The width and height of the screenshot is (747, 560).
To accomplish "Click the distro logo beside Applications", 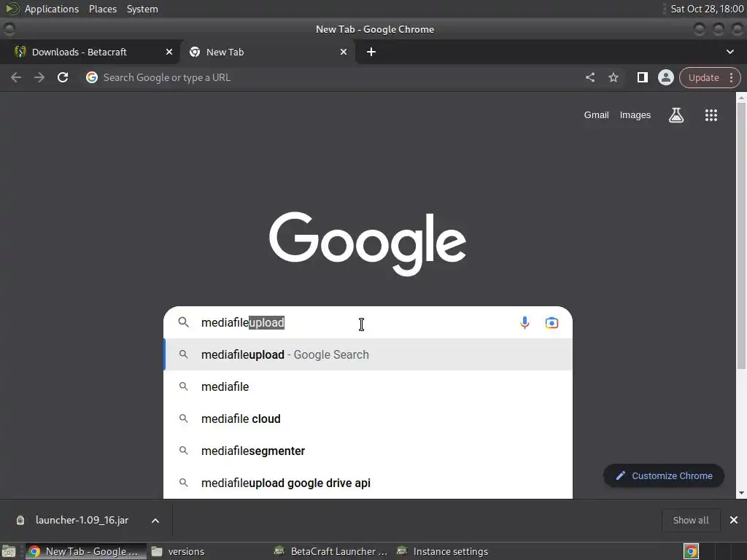I will tap(12, 9).
